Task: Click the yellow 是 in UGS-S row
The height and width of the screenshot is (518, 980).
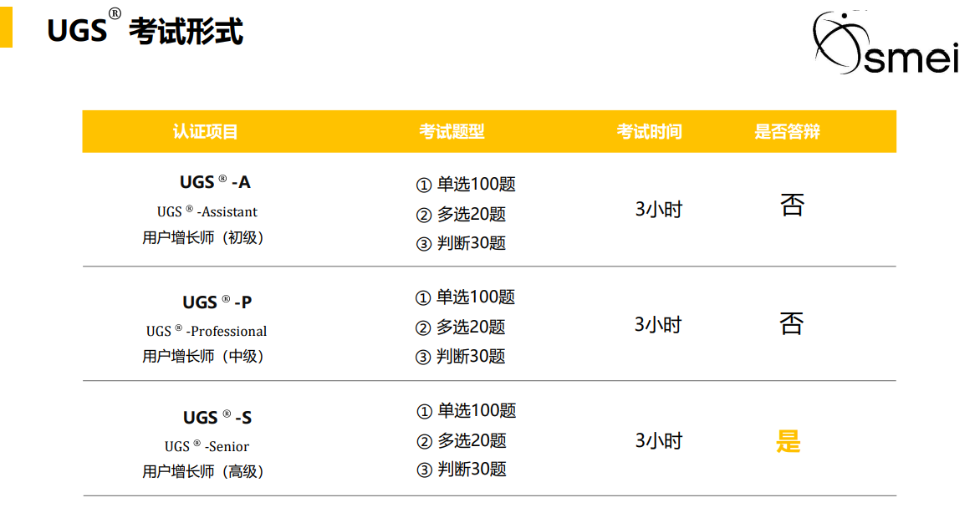Action: [x=789, y=441]
